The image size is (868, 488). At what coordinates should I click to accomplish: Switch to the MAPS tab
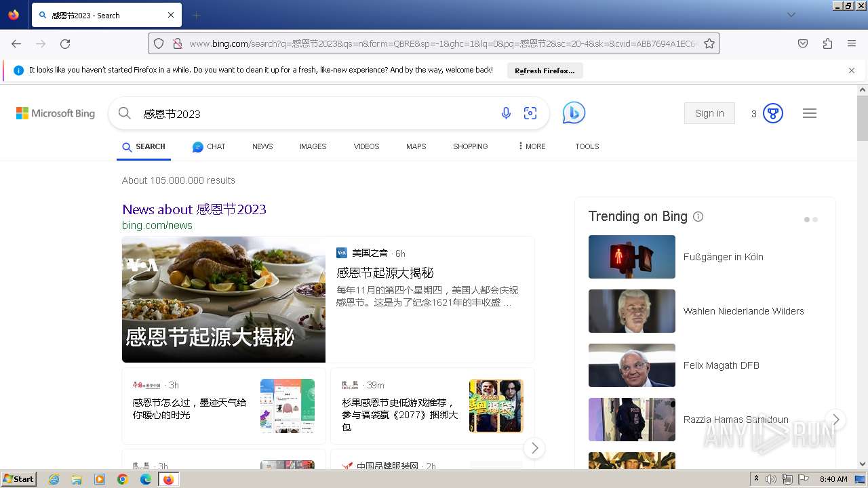tap(416, 146)
